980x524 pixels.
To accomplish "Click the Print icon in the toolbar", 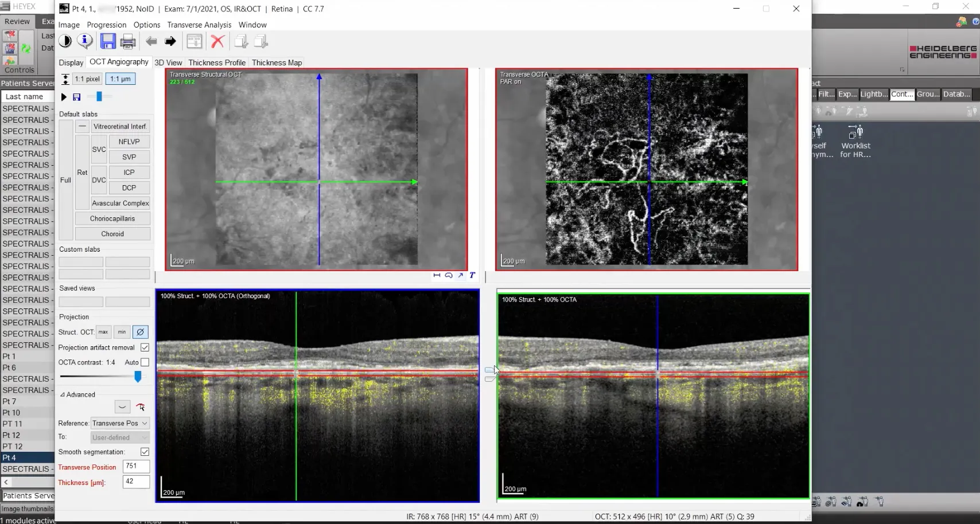I will [128, 41].
